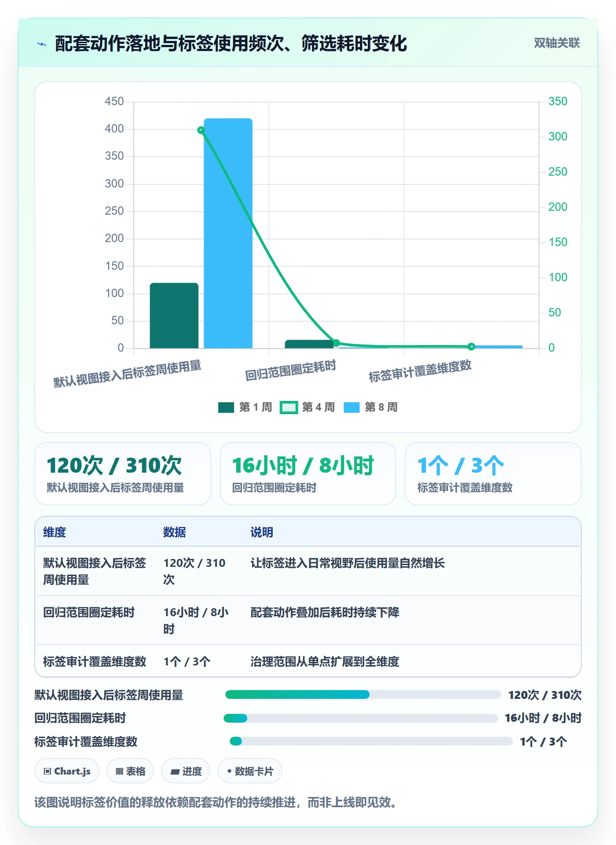The image size is (616, 845).
Task: Click the 16小时 / 8小时 value beside the progress bar
Action: click(x=543, y=718)
